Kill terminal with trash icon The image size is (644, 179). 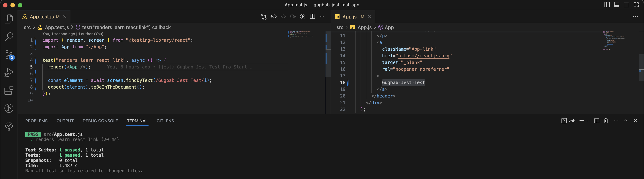click(606, 121)
